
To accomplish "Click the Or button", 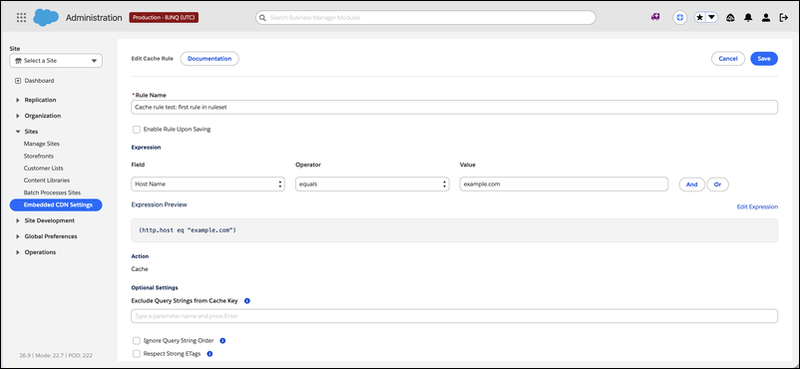I will pyautogui.click(x=717, y=185).
